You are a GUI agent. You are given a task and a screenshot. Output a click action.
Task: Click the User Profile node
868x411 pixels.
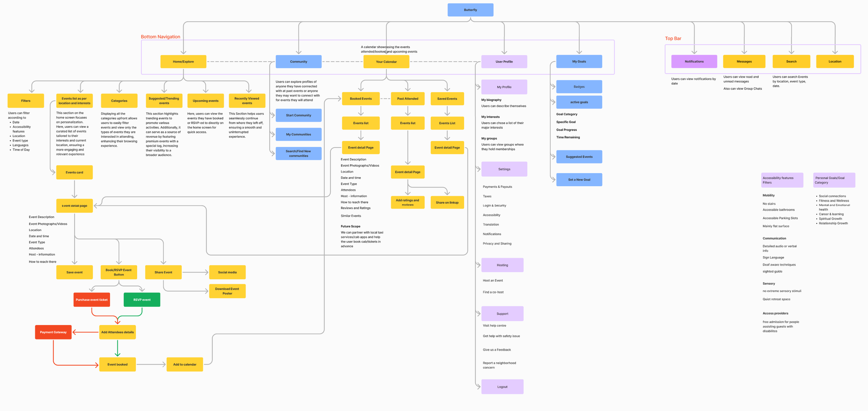(x=504, y=62)
